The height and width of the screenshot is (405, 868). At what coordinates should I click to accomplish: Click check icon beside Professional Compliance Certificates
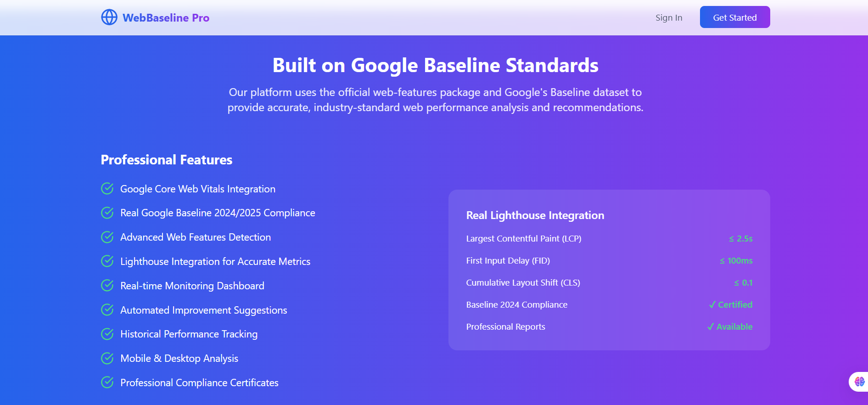(107, 382)
